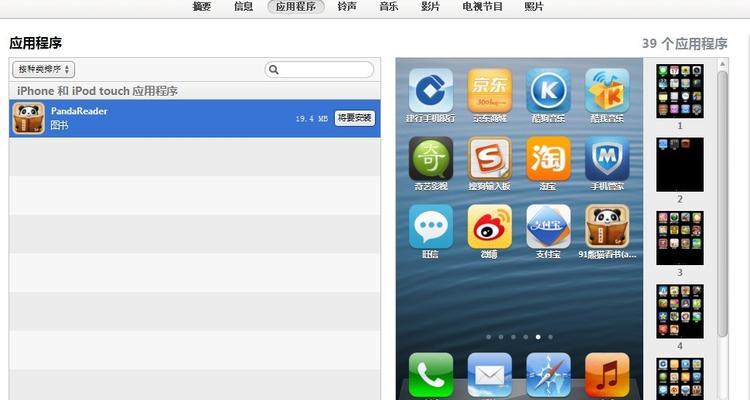
Task: Select the PandaReader app row
Action: (195, 118)
